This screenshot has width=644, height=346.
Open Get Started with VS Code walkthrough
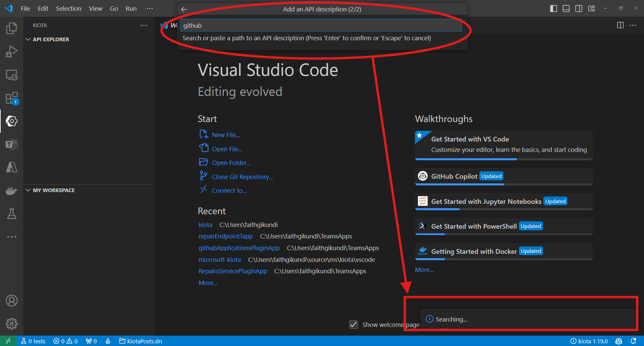pyautogui.click(x=504, y=145)
